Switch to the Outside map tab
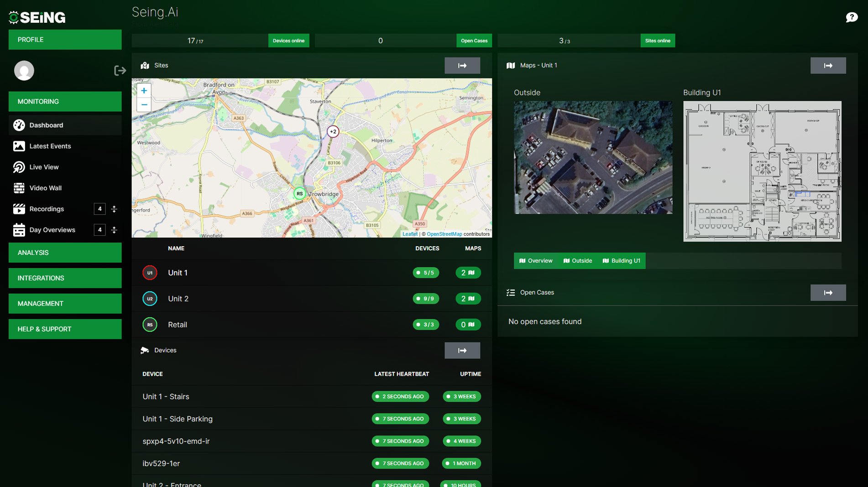This screenshot has height=487, width=868. (578, 260)
